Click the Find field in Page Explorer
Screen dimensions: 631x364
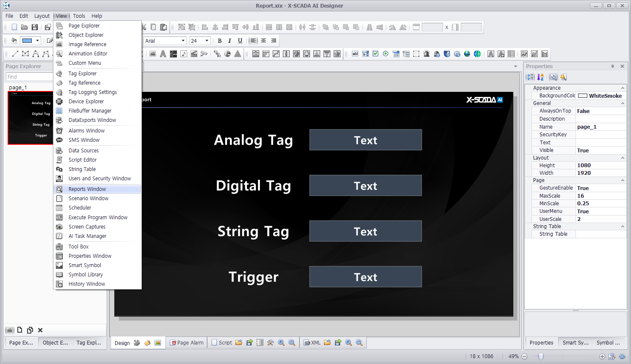(29, 77)
